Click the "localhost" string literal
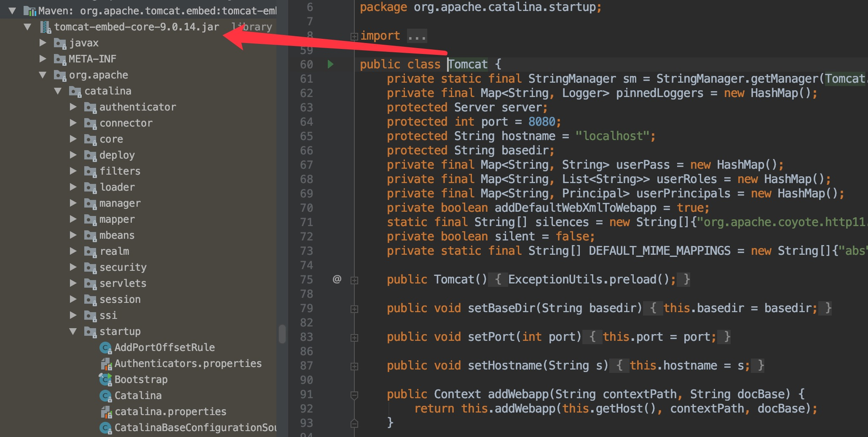The width and height of the screenshot is (868, 437). 613,136
